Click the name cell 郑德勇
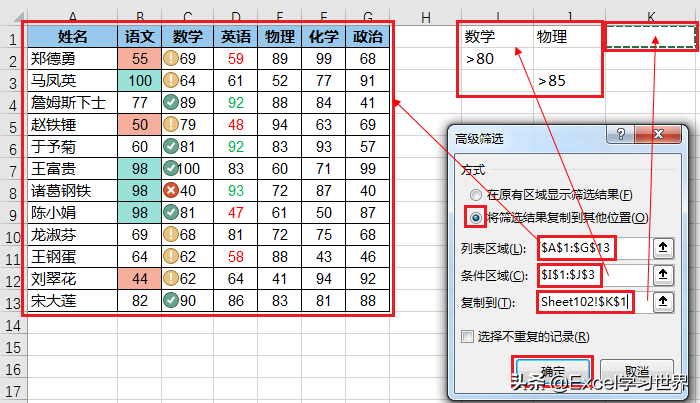 (72, 58)
